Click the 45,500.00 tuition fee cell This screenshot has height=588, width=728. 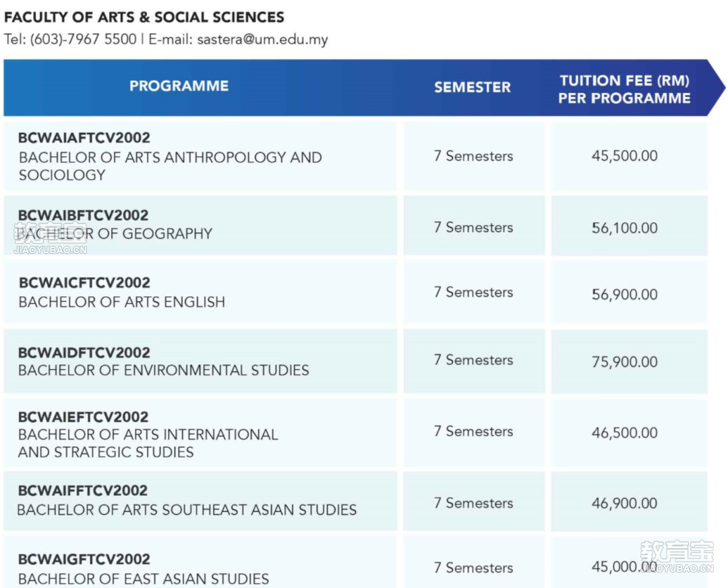[624, 156]
